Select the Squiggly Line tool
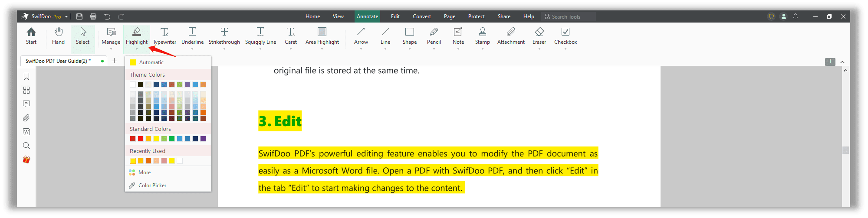The width and height of the screenshot is (868, 218). click(260, 36)
